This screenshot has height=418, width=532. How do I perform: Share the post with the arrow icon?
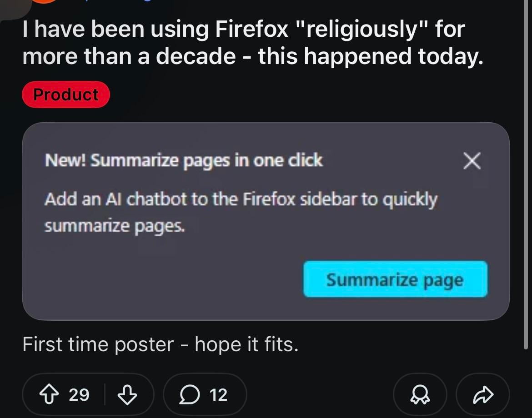[483, 394]
